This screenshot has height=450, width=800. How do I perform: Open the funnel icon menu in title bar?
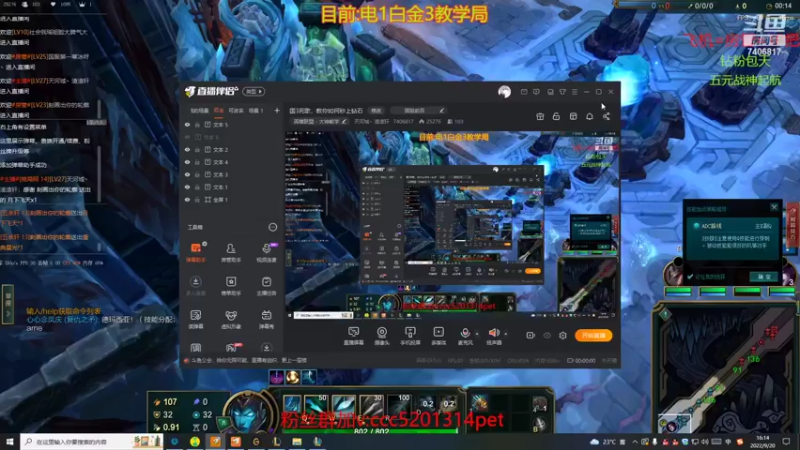click(562, 92)
